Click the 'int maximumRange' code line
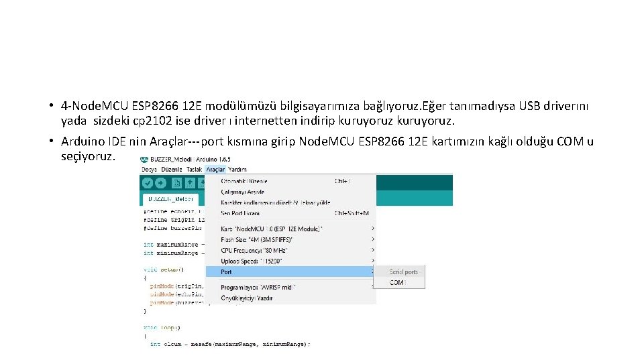The height and width of the screenshot is (362, 644). [174, 245]
